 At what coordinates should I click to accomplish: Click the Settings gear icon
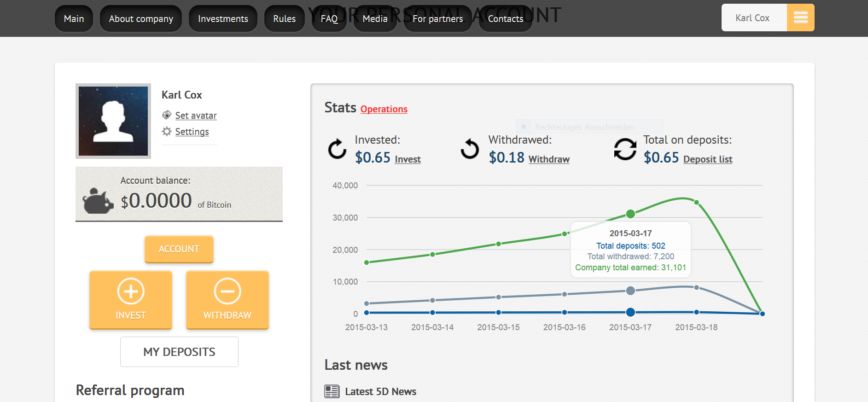coord(167,131)
